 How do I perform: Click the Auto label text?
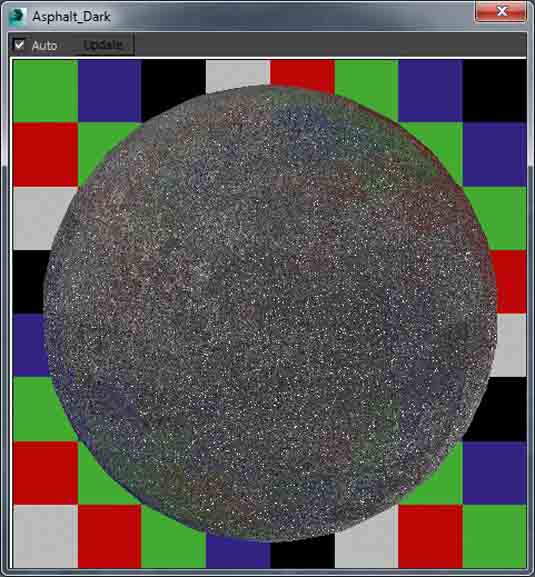tap(44, 46)
